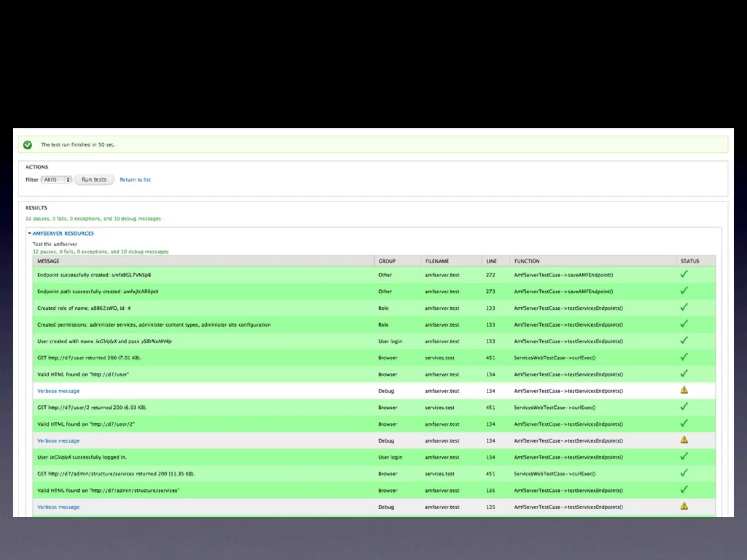The image size is (747, 560).
Task: Click the FILENAME column header
Action: coord(437,261)
